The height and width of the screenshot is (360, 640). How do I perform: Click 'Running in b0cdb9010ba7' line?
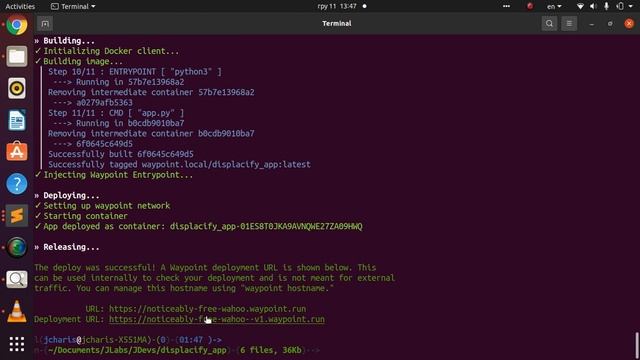coord(119,123)
